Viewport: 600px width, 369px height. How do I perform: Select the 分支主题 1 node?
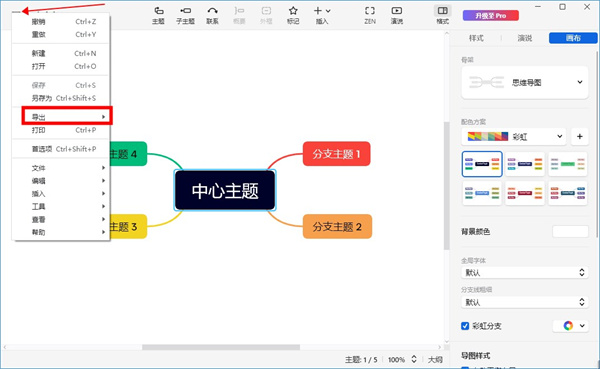tap(336, 154)
